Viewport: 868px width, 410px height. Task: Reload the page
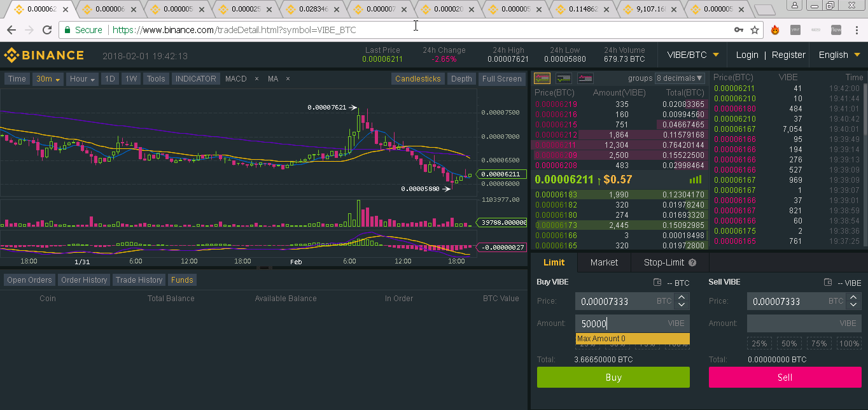click(47, 30)
